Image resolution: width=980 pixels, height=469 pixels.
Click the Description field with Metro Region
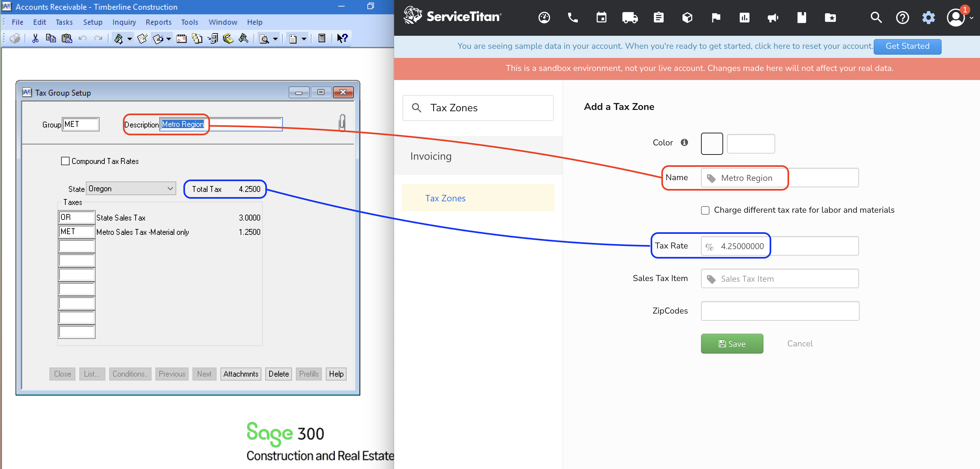tap(221, 124)
